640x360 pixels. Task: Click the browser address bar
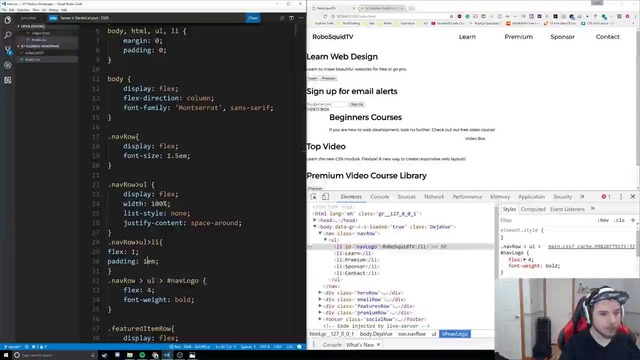point(392,16)
